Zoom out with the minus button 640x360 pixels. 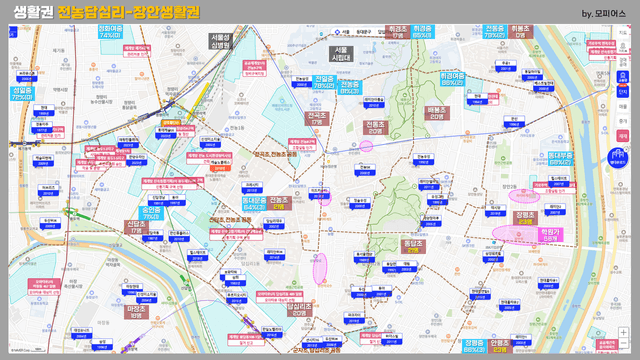tap(623, 344)
